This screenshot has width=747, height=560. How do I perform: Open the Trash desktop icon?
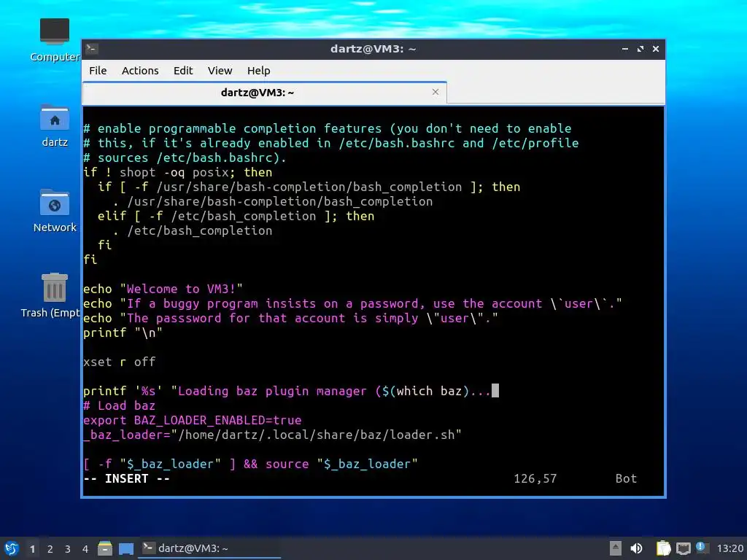51,295
